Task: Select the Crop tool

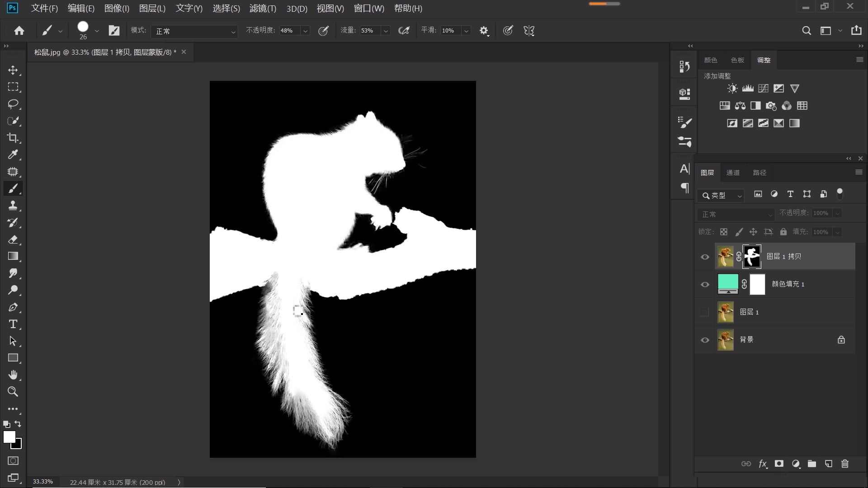Action: tap(13, 138)
